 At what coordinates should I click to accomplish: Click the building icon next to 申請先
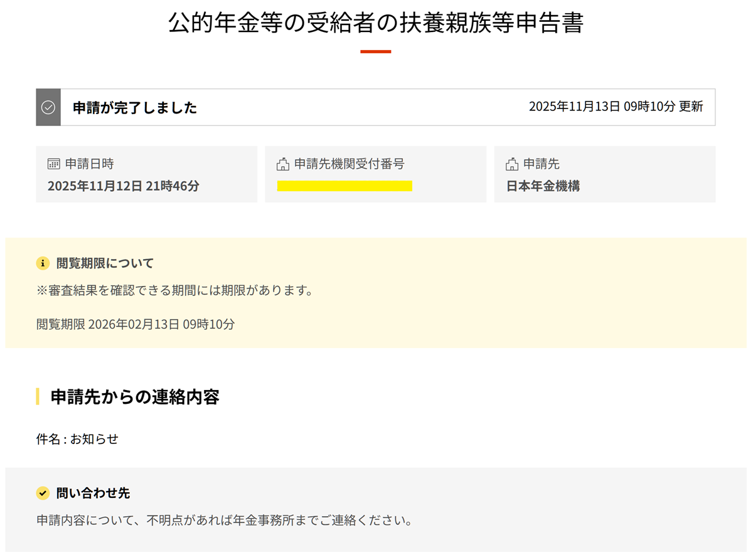pos(512,164)
